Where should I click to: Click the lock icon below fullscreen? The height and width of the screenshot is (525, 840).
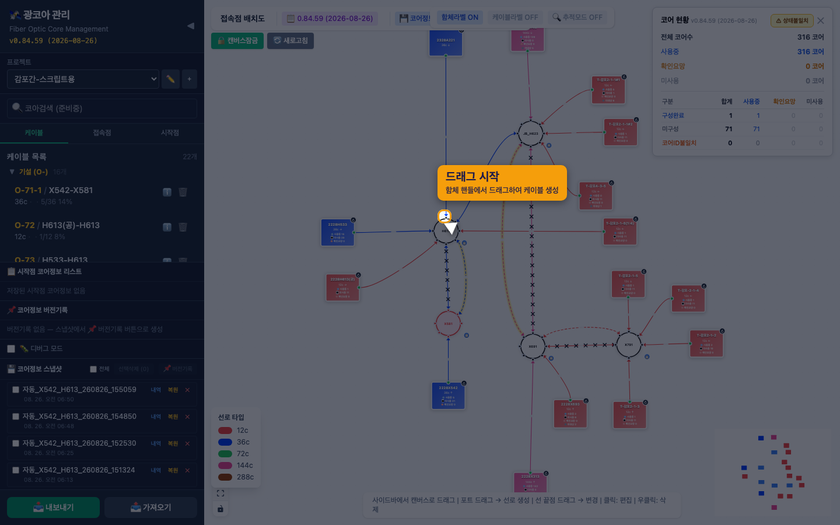[x=220, y=508]
